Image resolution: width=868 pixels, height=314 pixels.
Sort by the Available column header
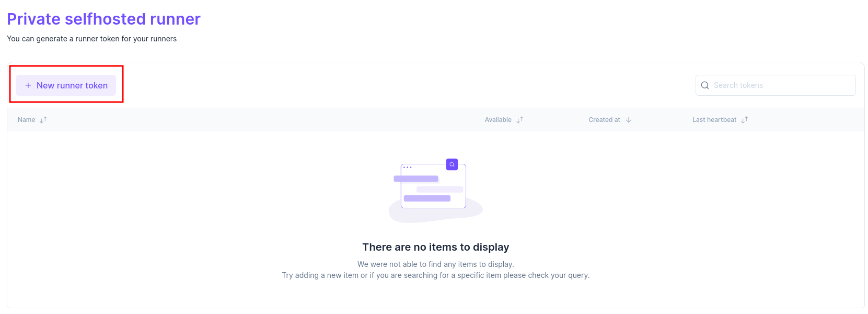(498, 120)
